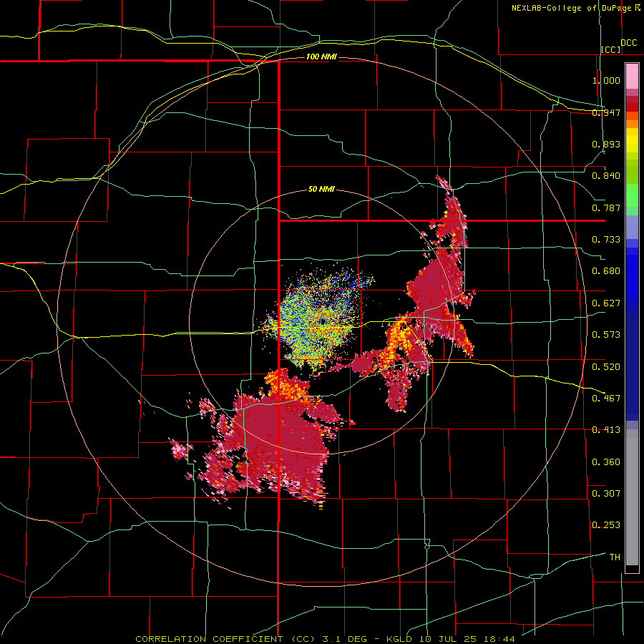Click the 0.947 scale value

606,112
